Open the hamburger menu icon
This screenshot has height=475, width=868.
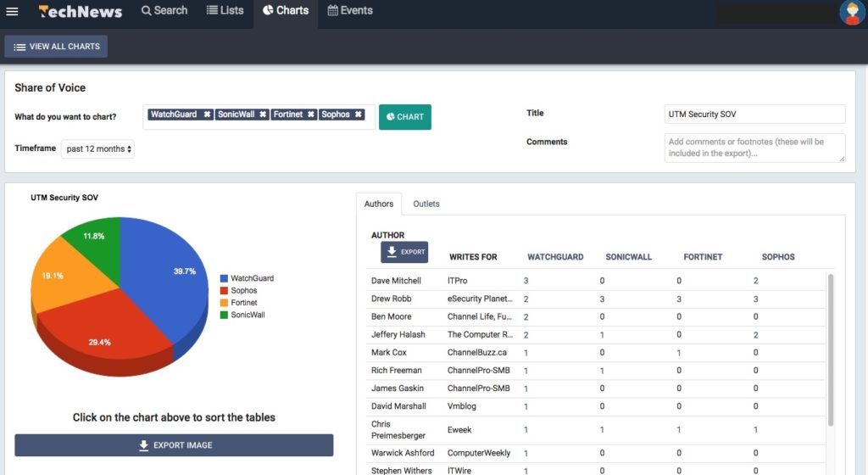pos(12,11)
